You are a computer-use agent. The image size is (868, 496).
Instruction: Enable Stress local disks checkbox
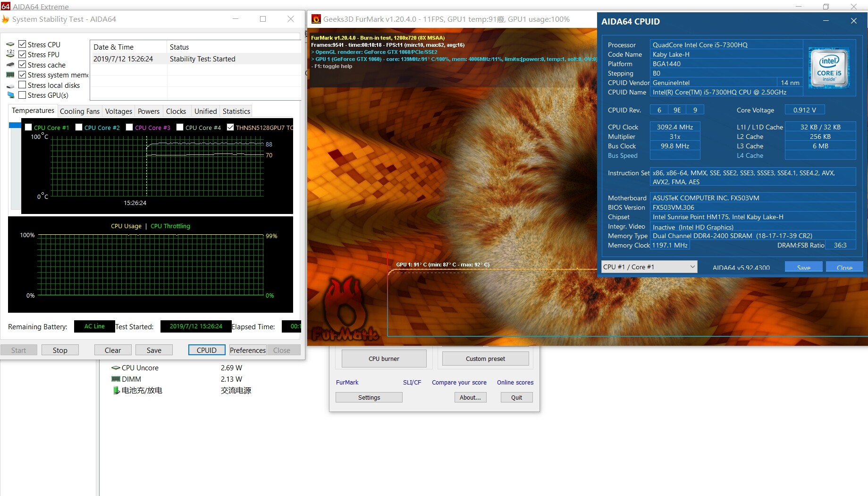(x=22, y=85)
